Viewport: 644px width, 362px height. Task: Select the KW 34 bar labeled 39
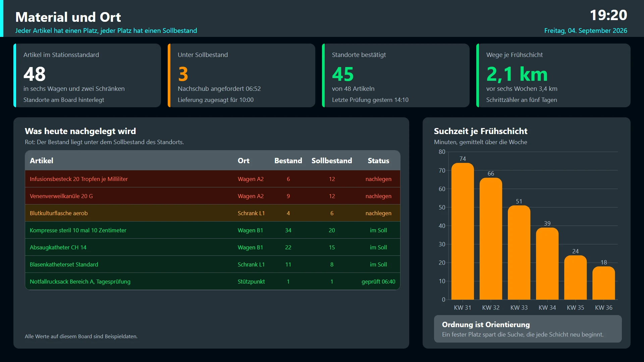click(x=547, y=263)
